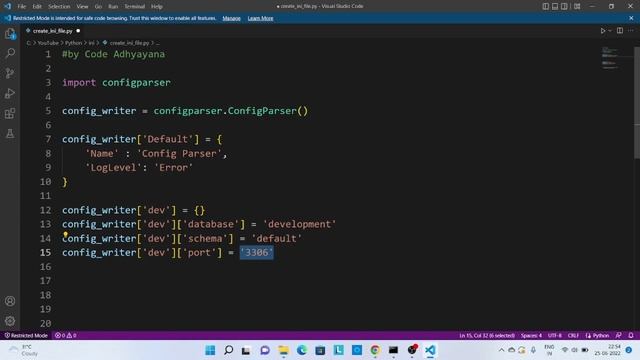The image size is (640, 360).
Task: Click the ini folder in breadcrumb
Action: click(x=91, y=43)
